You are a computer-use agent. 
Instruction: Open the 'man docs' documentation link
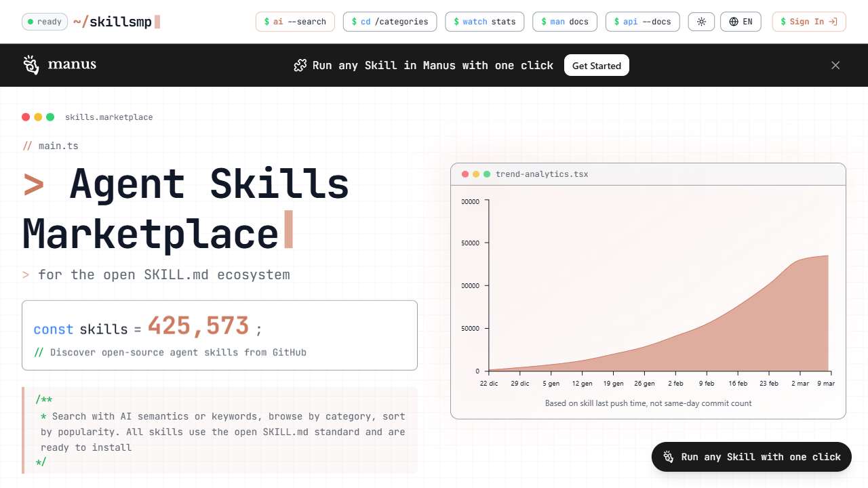click(564, 21)
